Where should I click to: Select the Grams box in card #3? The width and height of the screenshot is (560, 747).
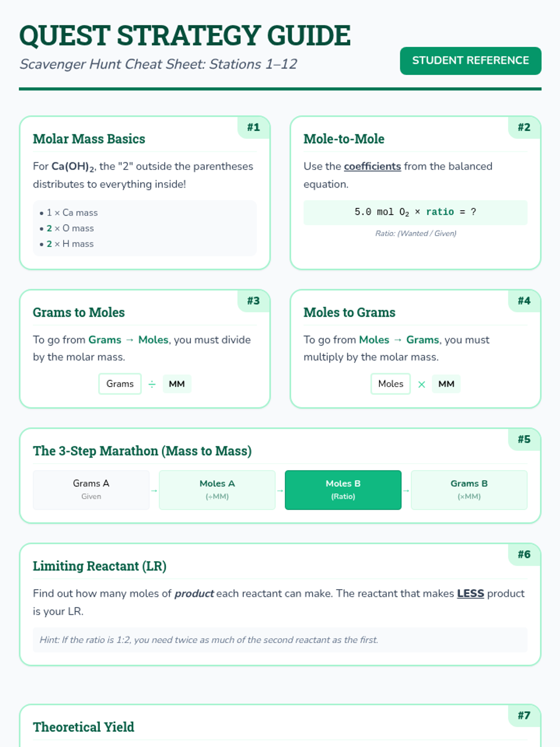coord(120,384)
